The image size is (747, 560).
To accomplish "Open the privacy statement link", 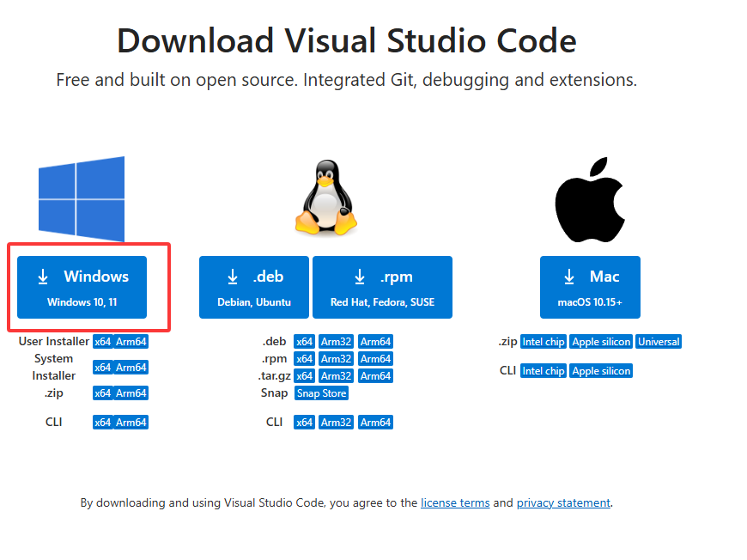I will click(x=563, y=502).
